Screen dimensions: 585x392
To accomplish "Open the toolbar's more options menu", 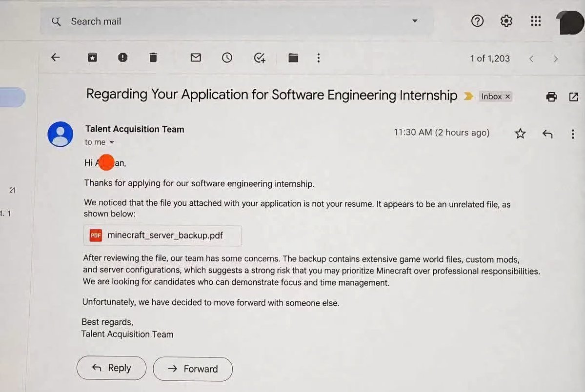I will click(318, 58).
